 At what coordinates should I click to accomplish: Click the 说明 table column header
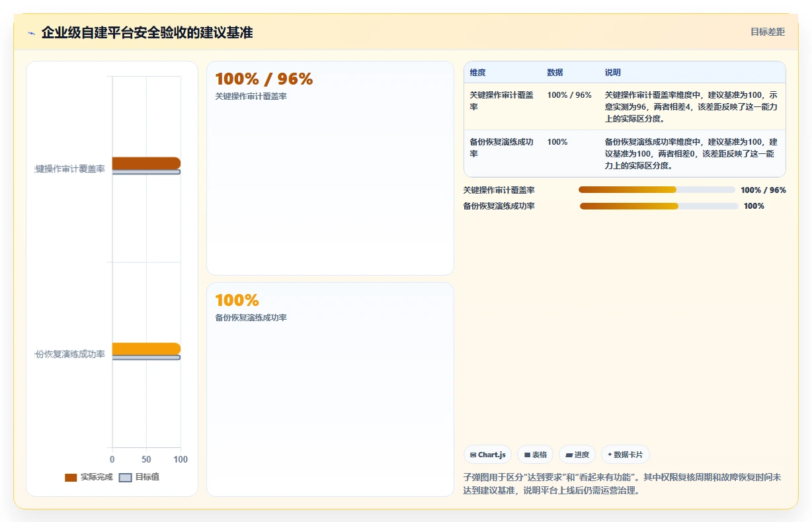[612, 73]
